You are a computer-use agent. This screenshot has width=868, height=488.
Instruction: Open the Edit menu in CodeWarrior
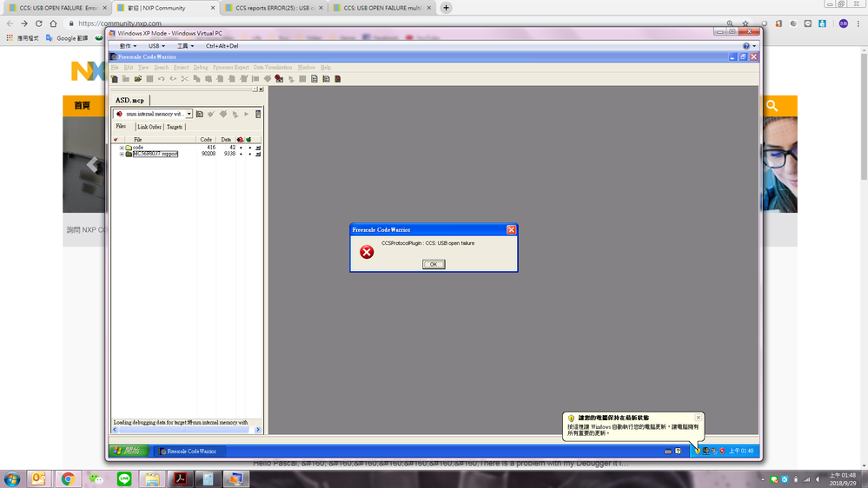129,68
